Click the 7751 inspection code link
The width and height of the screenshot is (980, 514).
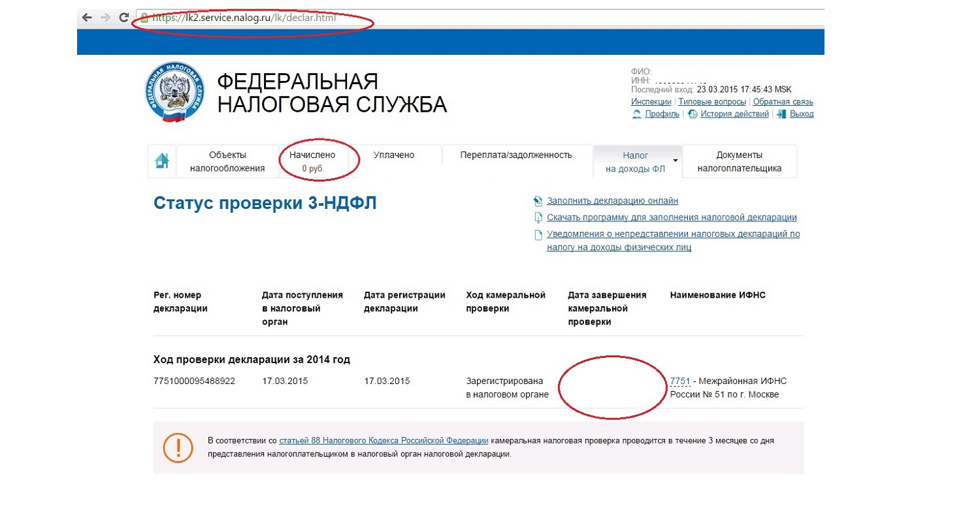coord(680,381)
